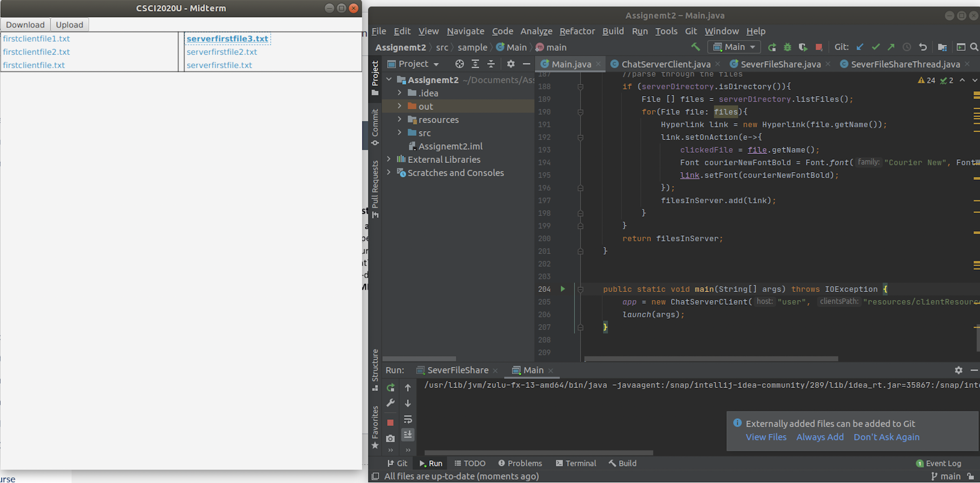Viewport: 980px width, 483px height.
Task: Click the serverfirstfile2.txt hyperlink
Action: [222, 52]
